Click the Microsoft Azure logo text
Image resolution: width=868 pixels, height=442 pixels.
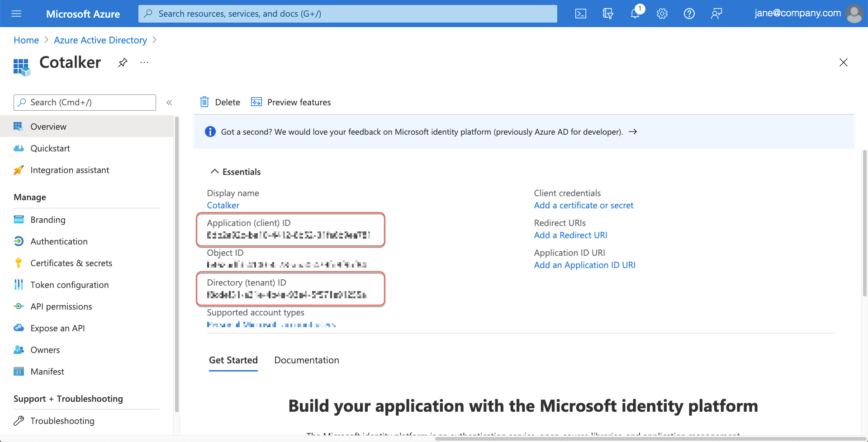click(83, 14)
